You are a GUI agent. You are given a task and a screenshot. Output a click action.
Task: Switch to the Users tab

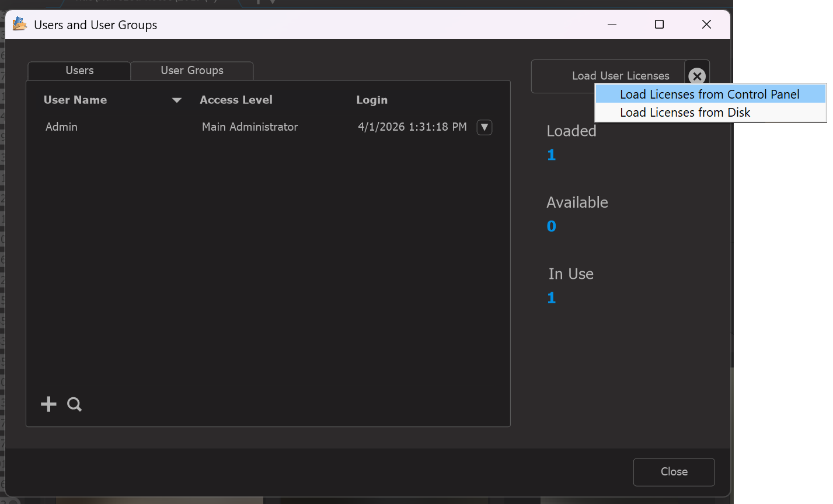click(79, 71)
